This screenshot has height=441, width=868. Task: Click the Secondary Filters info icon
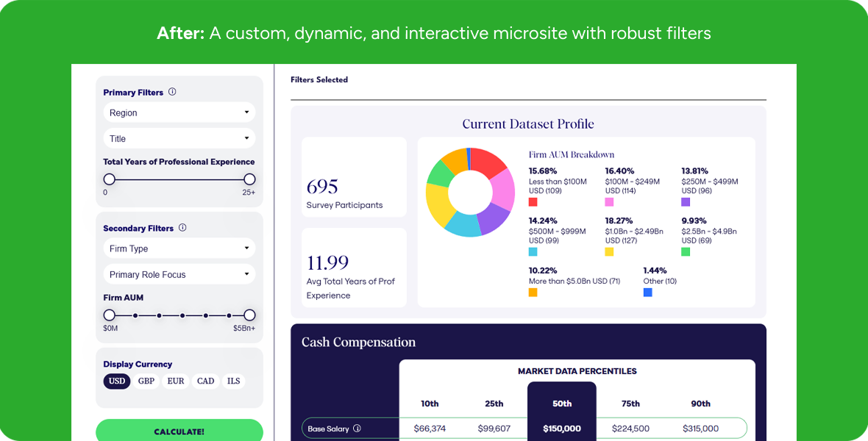tap(182, 227)
